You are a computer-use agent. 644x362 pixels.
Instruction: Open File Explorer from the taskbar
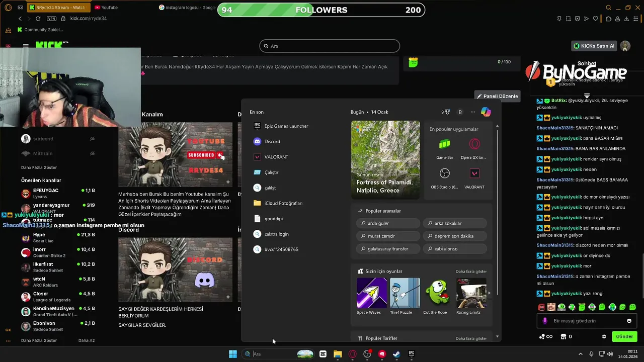click(x=338, y=354)
